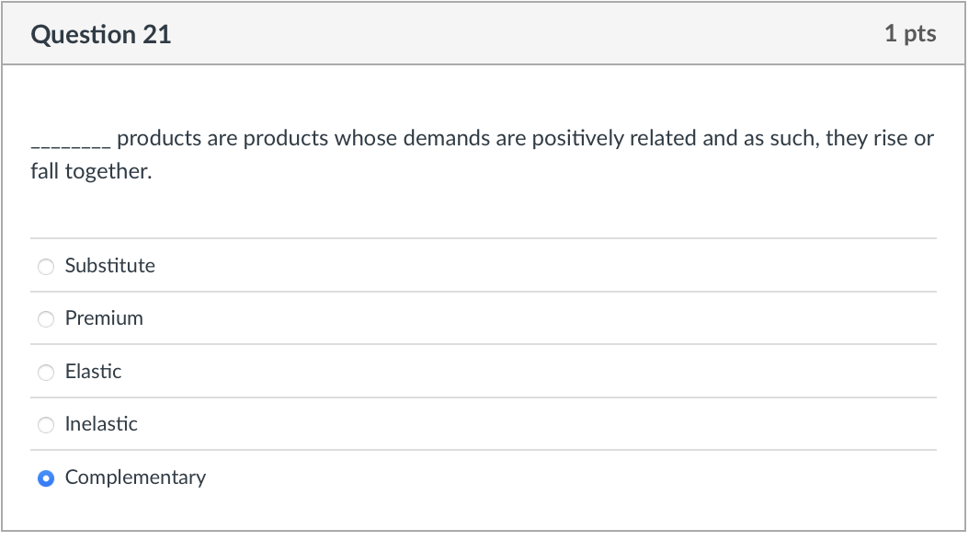
Task: Click the "Premium" answer label text
Action: 104,318
